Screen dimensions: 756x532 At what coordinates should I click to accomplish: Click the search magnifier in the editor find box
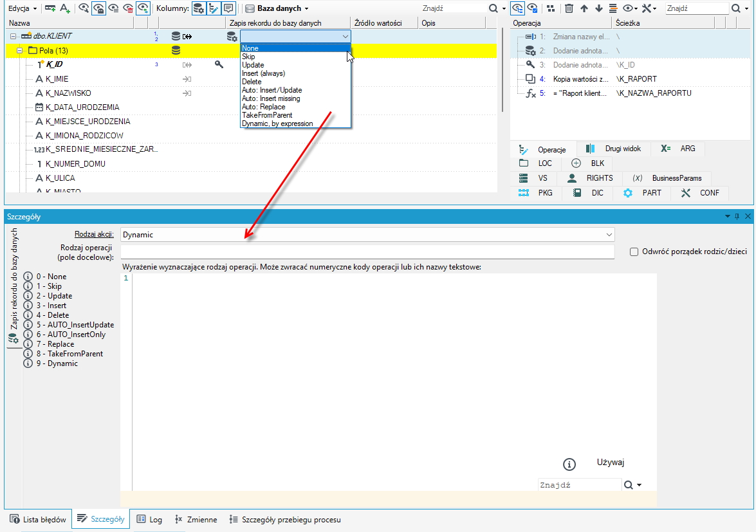pos(628,485)
